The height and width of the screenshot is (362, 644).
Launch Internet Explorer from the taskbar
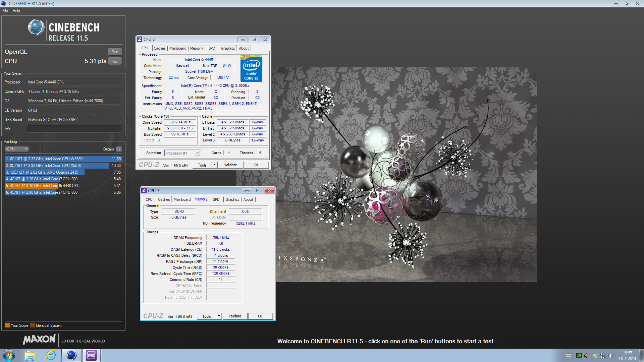pyautogui.click(x=51, y=355)
